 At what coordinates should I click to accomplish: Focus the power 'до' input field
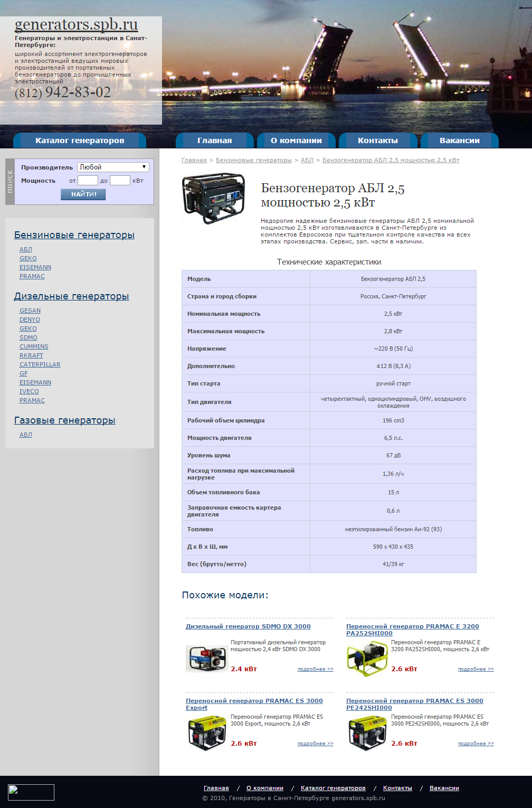point(120,181)
